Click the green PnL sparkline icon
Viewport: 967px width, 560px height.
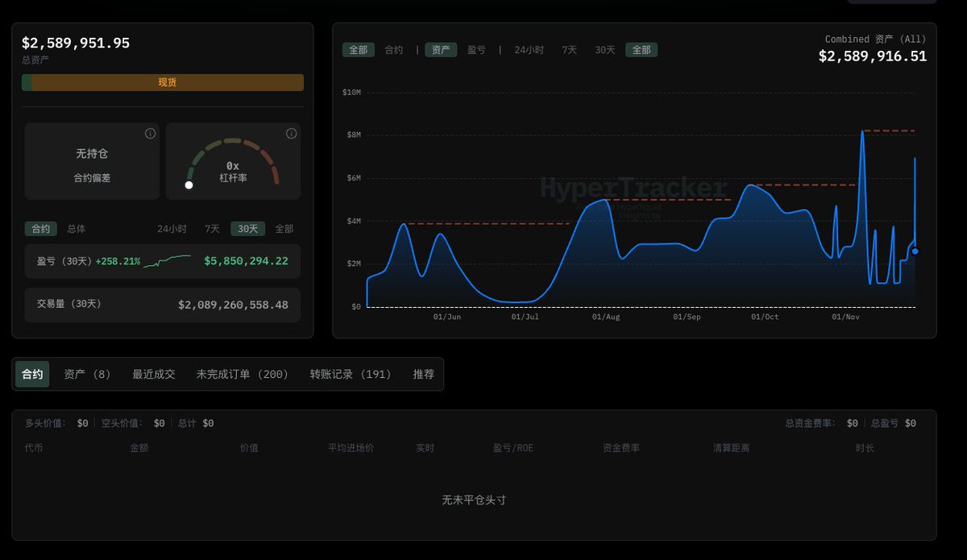168,259
